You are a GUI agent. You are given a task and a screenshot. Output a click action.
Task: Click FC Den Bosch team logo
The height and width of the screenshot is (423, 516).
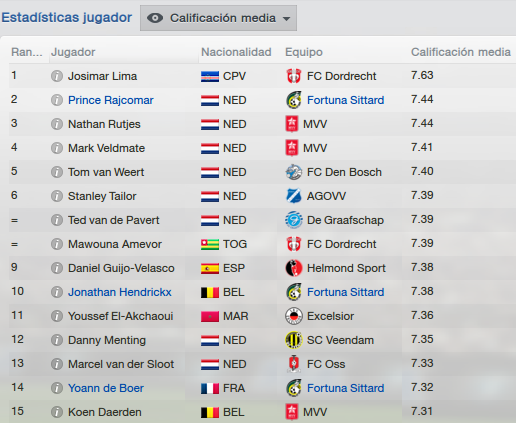click(x=294, y=172)
